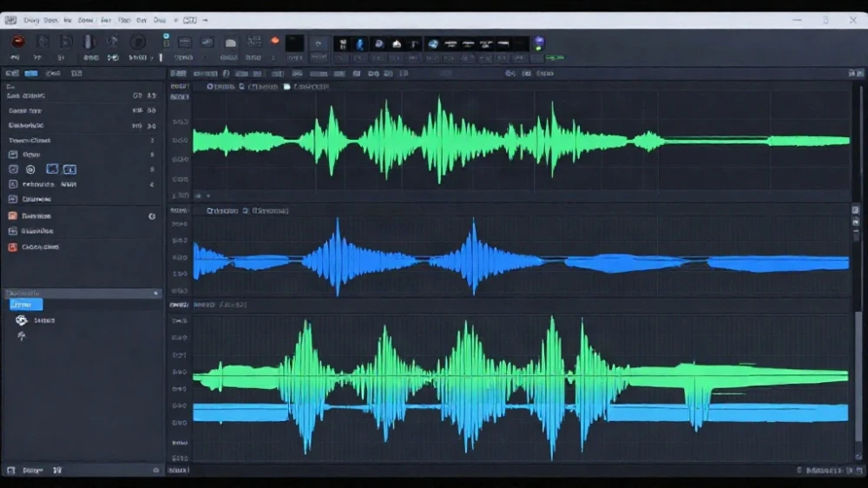The image size is (868, 488).
Task: Click the app logo icon in the title bar
Action: [10, 20]
